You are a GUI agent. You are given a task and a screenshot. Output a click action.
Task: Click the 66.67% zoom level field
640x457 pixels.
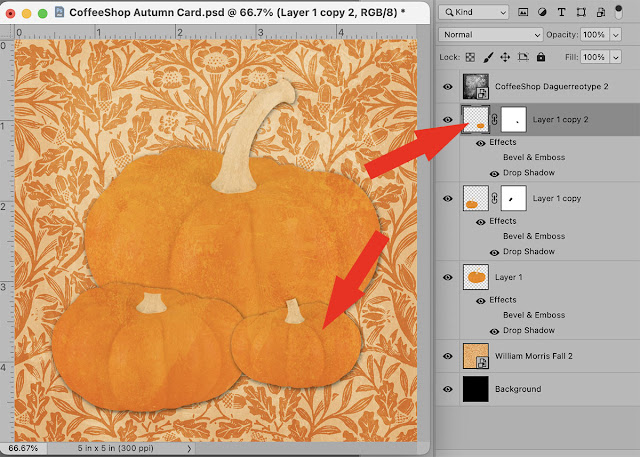[x=23, y=448]
